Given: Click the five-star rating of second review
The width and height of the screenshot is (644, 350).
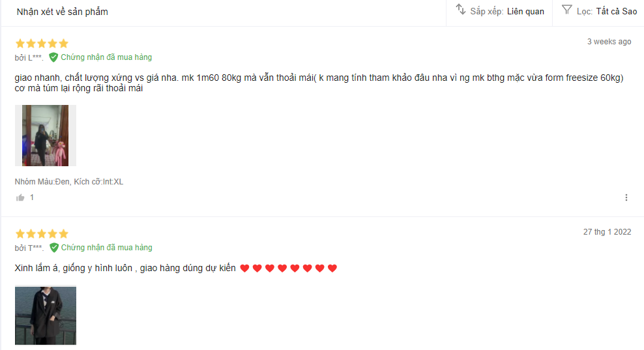Looking at the screenshot, I should point(42,234).
